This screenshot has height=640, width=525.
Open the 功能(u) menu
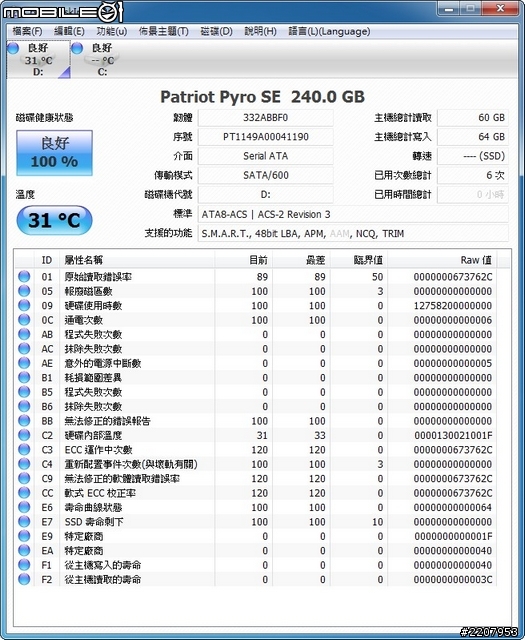[111, 31]
